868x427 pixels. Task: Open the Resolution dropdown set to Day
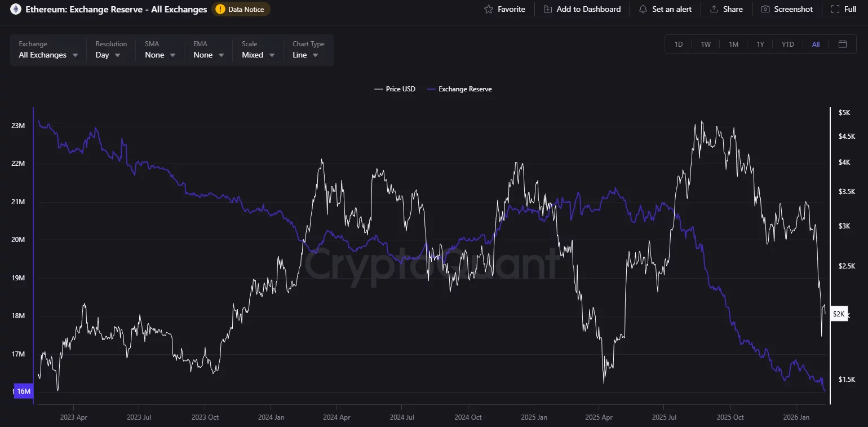[107, 55]
